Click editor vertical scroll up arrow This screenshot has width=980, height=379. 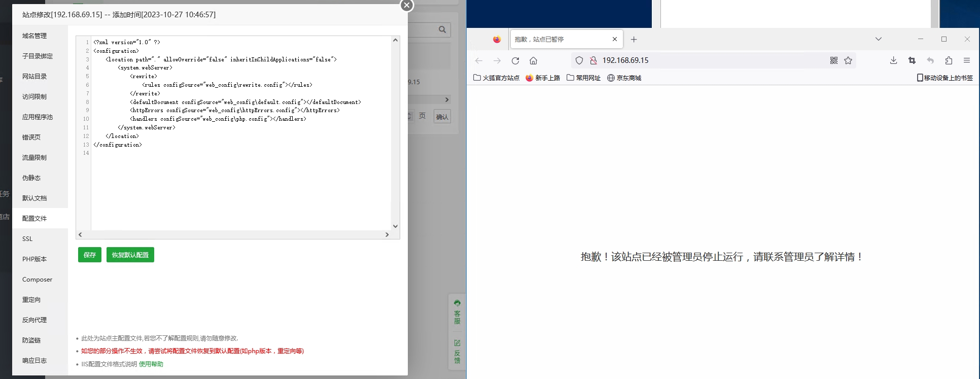395,40
